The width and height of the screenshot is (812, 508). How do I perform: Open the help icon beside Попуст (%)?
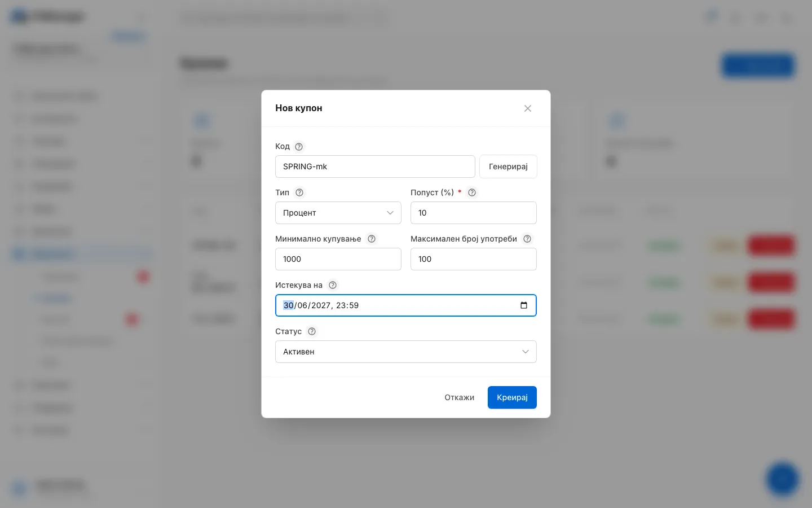tap(472, 193)
